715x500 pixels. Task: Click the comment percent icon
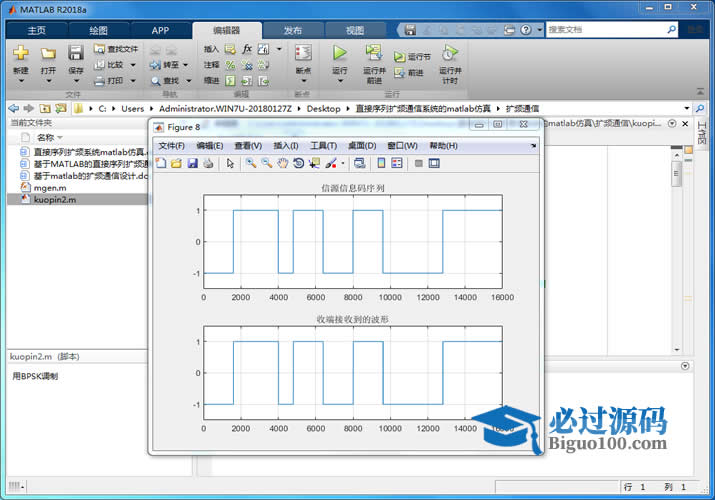231,65
